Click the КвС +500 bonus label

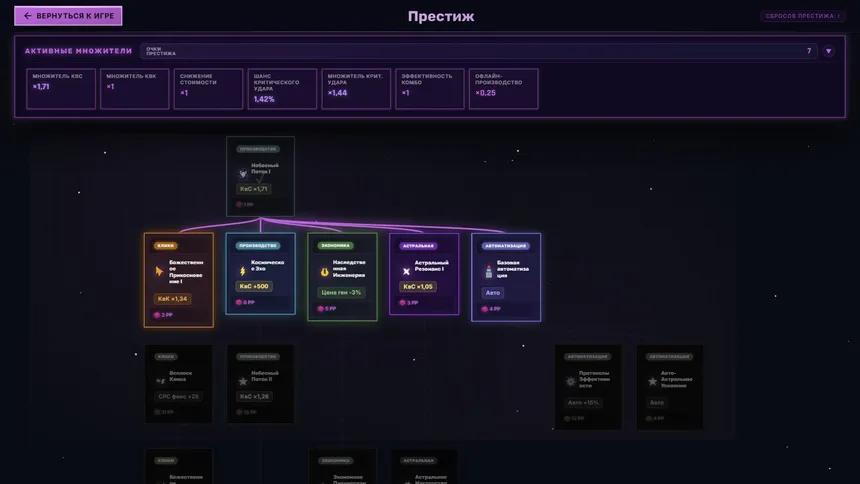[254, 286]
